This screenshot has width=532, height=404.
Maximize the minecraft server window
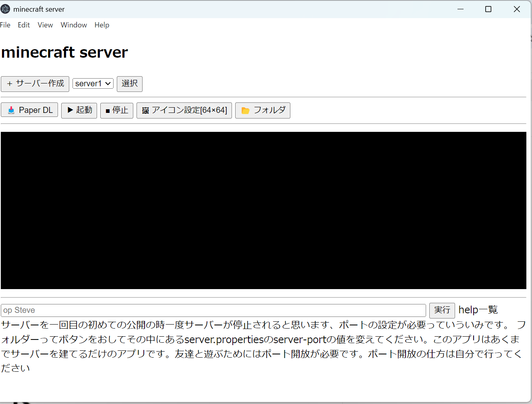pyautogui.click(x=488, y=9)
